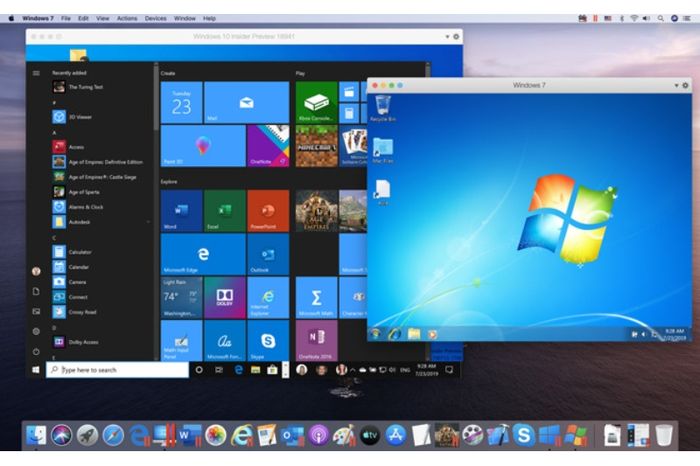Open Settings gear in Start menu sidebar

pos(36,332)
